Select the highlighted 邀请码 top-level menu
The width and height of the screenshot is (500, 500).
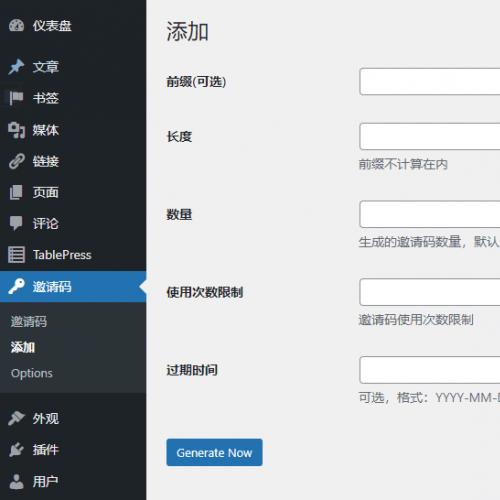click(73, 287)
